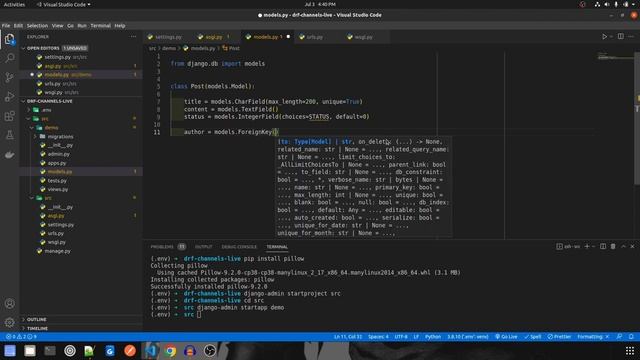Open the Explorer view in activity bar
Screen dimensions: 640x360
[9, 39]
